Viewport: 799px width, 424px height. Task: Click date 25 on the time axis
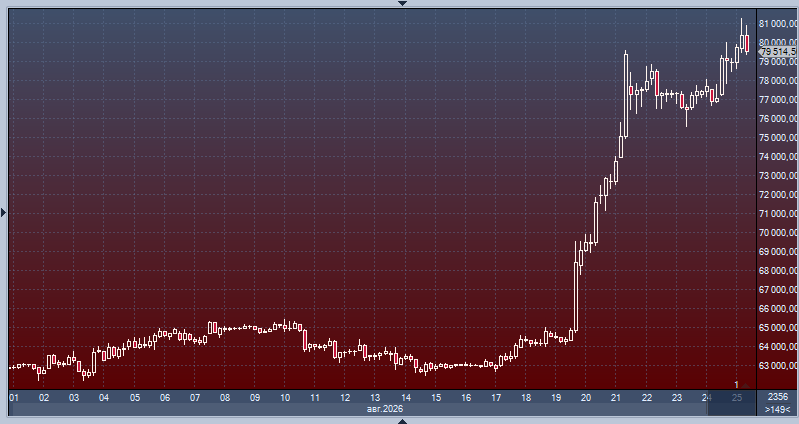click(737, 398)
